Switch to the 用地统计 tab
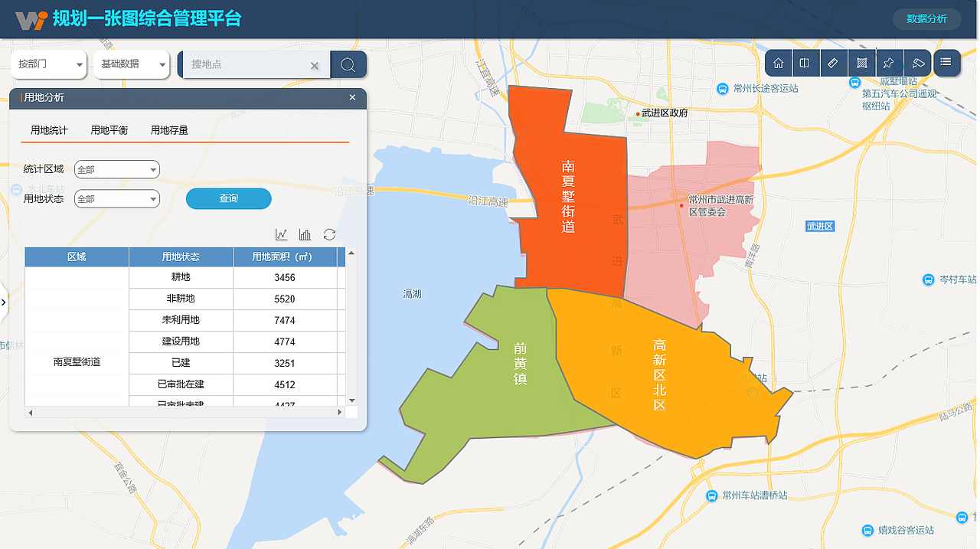This screenshot has width=980, height=549. point(49,130)
